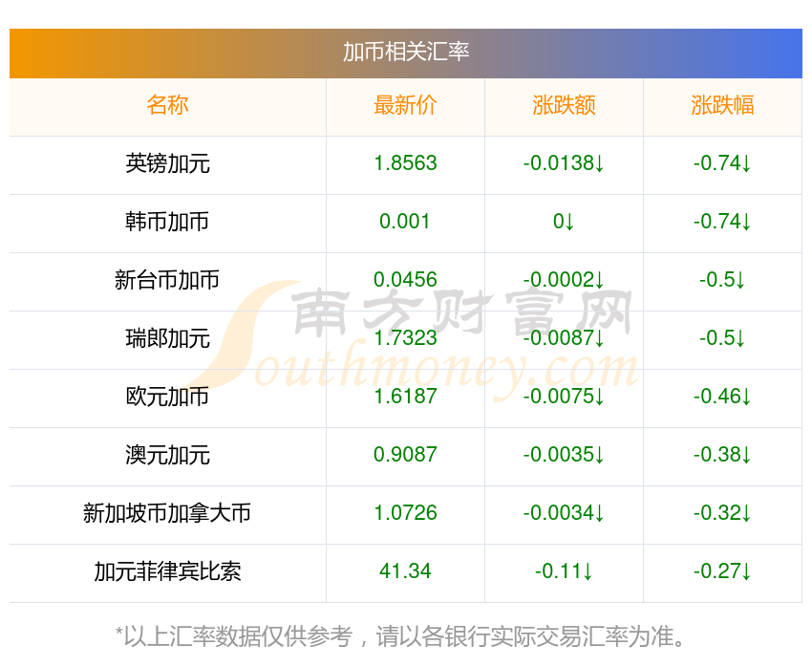Click the 涨跌额 column header
Image resolution: width=812 pixels, height=667 pixels.
(564, 105)
